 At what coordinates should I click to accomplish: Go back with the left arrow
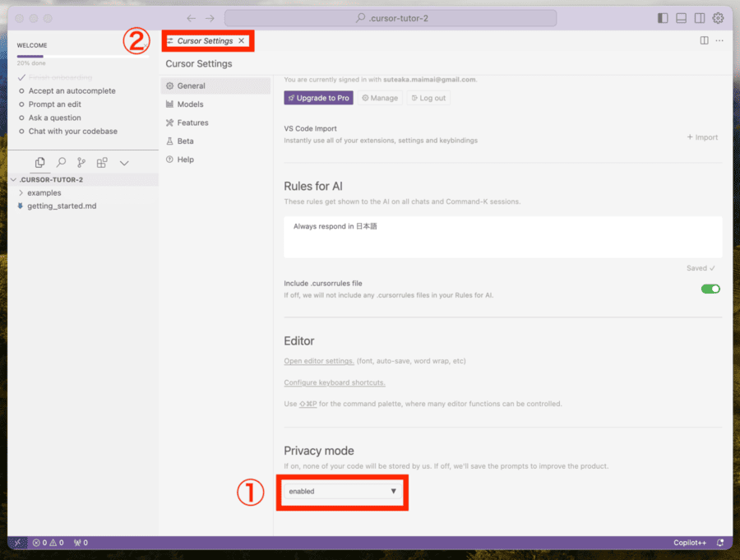pos(191,18)
